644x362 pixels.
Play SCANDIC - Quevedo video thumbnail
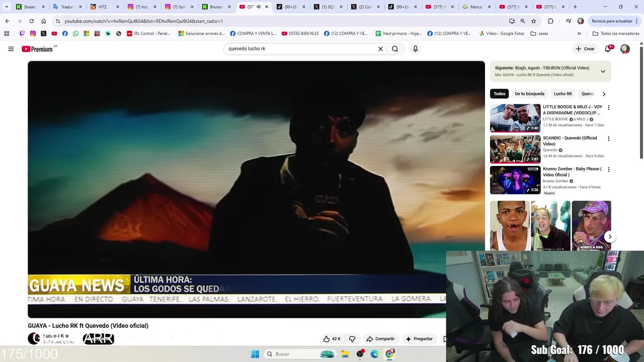click(x=515, y=149)
